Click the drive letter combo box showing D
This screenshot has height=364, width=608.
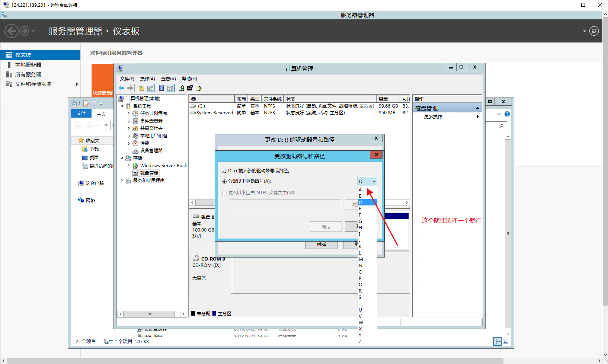(x=367, y=182)
